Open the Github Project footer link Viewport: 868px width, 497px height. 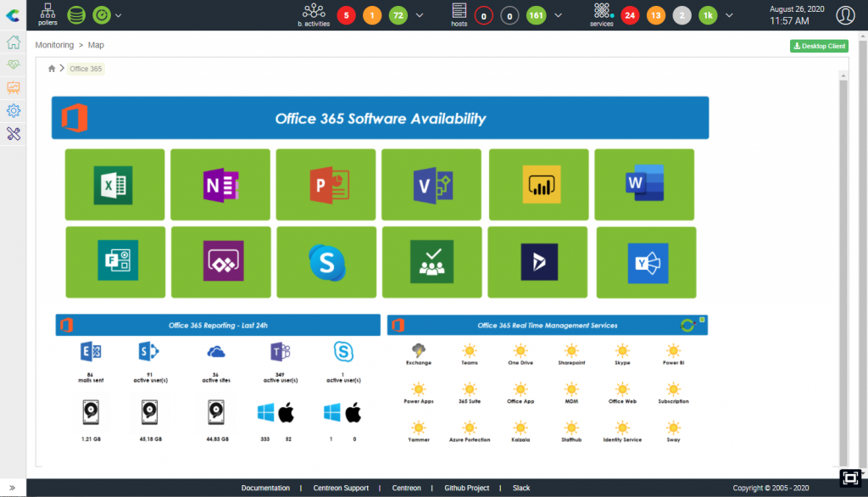(467, 489)
